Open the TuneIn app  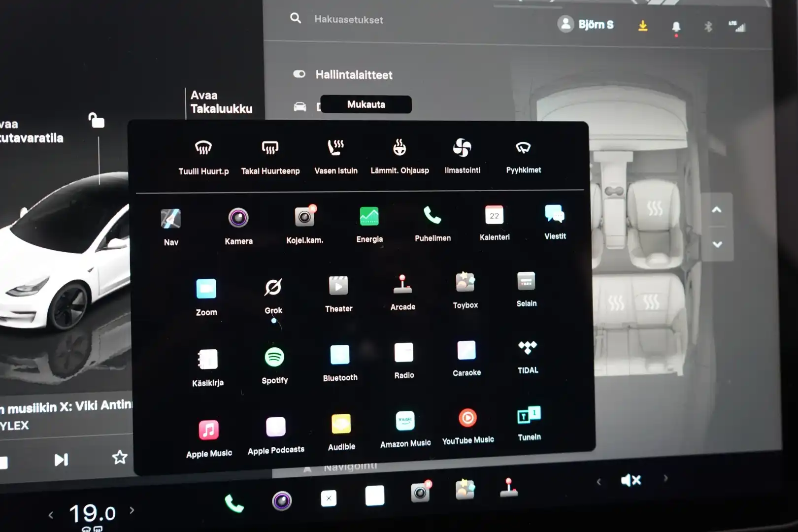click(529, 424)
